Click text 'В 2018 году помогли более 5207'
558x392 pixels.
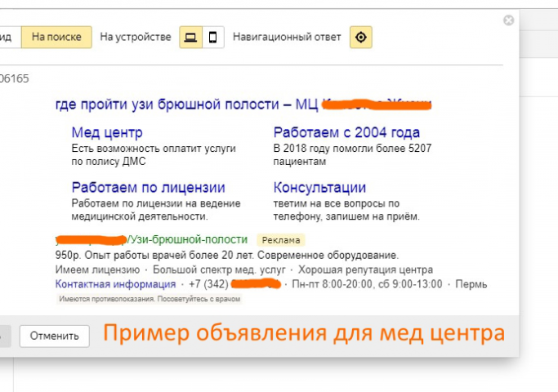352,149
